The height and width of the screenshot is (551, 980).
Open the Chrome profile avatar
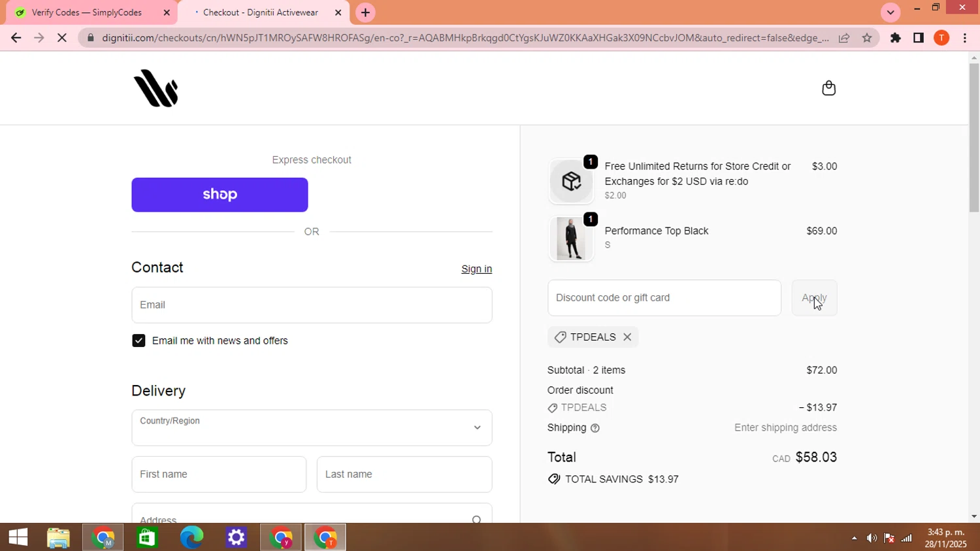coord(941,38)
